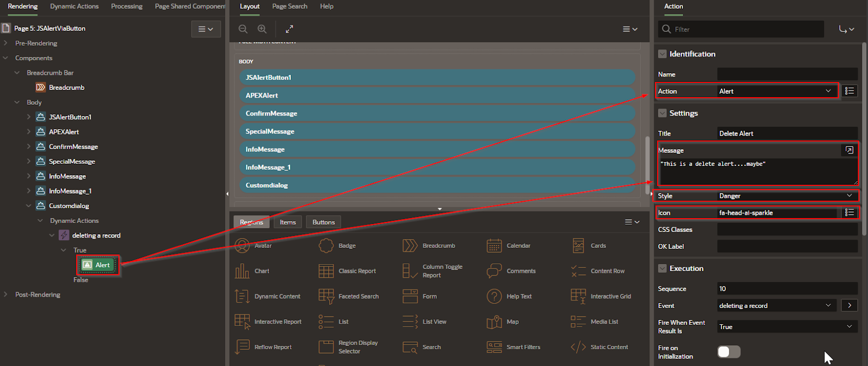The image size is (868, 366).
Task: Toggle the Fire on Initialization switch
Action: 729,352
